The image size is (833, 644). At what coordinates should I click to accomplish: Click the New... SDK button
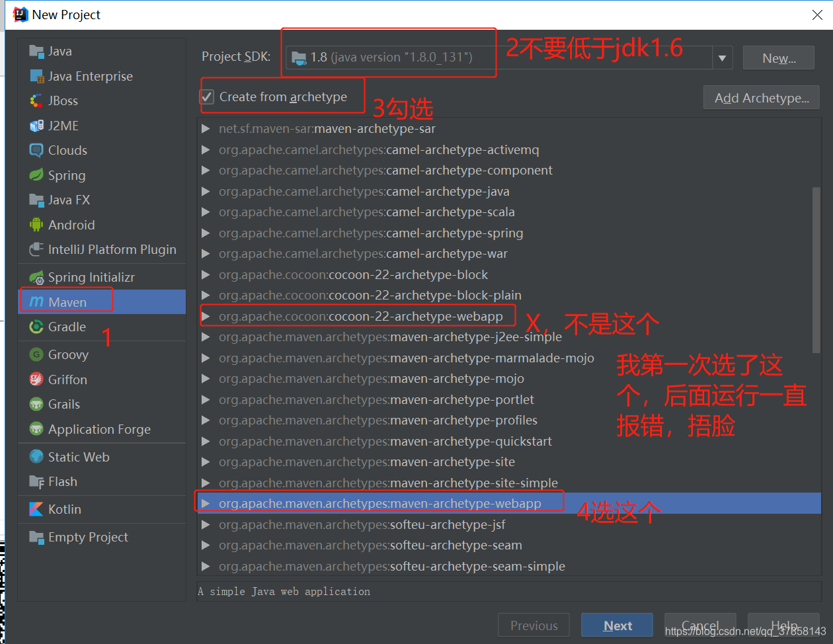[x=779, y=58]
